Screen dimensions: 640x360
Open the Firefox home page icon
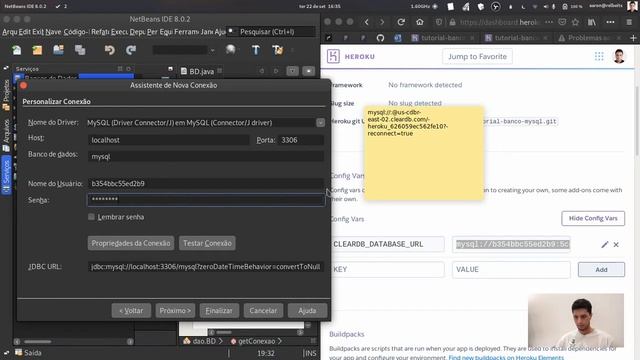coord(420,22)
